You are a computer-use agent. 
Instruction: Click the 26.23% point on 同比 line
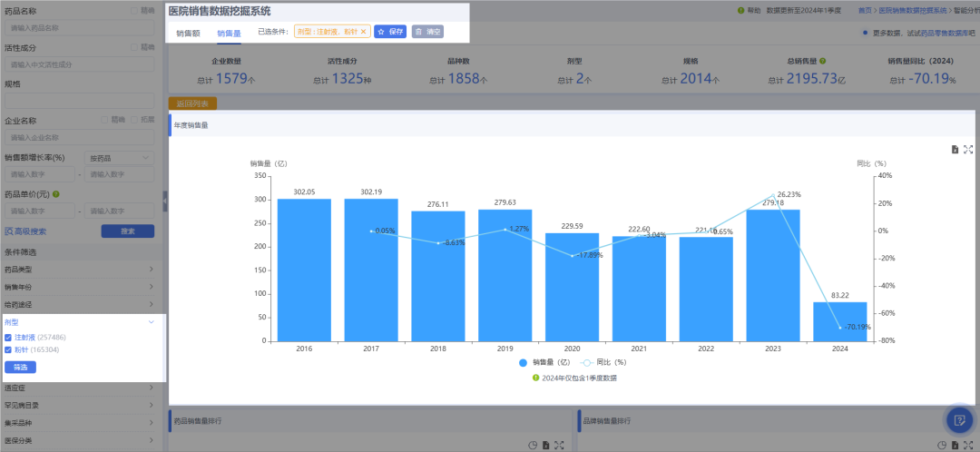(x=773, y=195)
